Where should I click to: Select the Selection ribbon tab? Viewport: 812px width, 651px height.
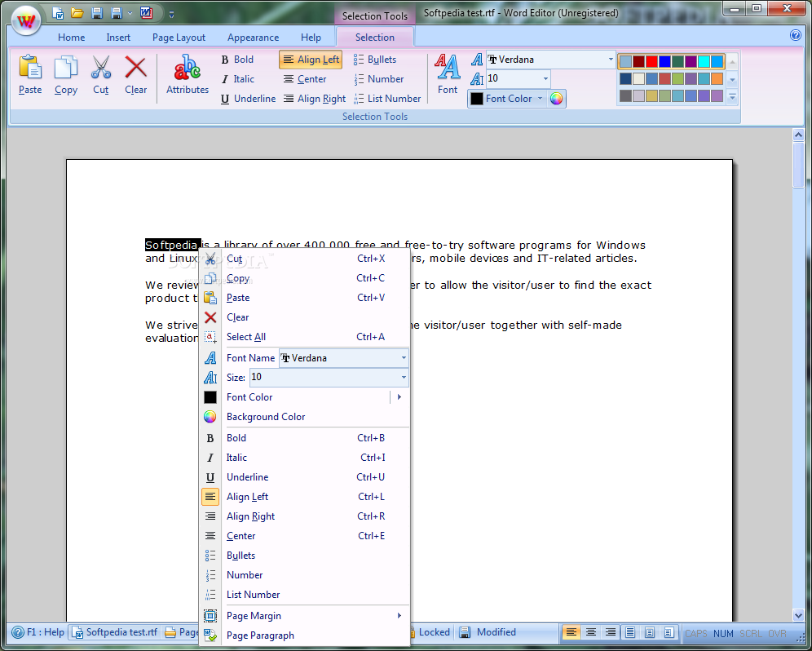[x=375, y=38]
